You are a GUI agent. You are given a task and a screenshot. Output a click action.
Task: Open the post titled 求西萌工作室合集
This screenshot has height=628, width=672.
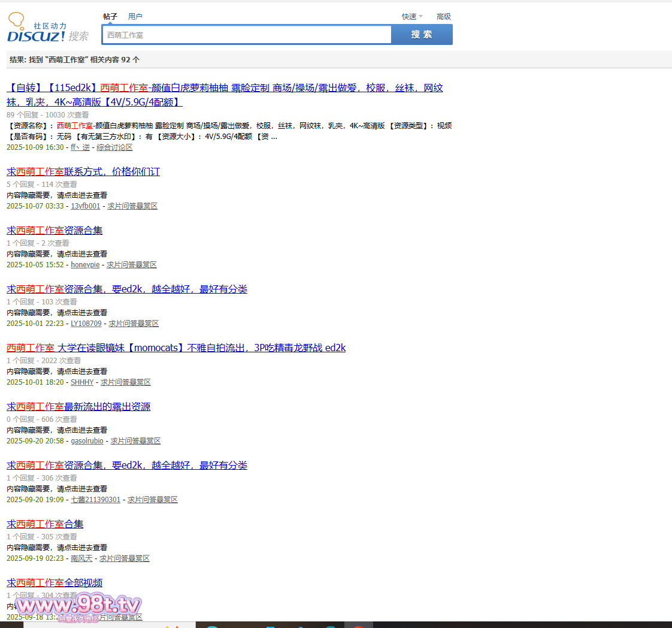[x=45, y=524]
